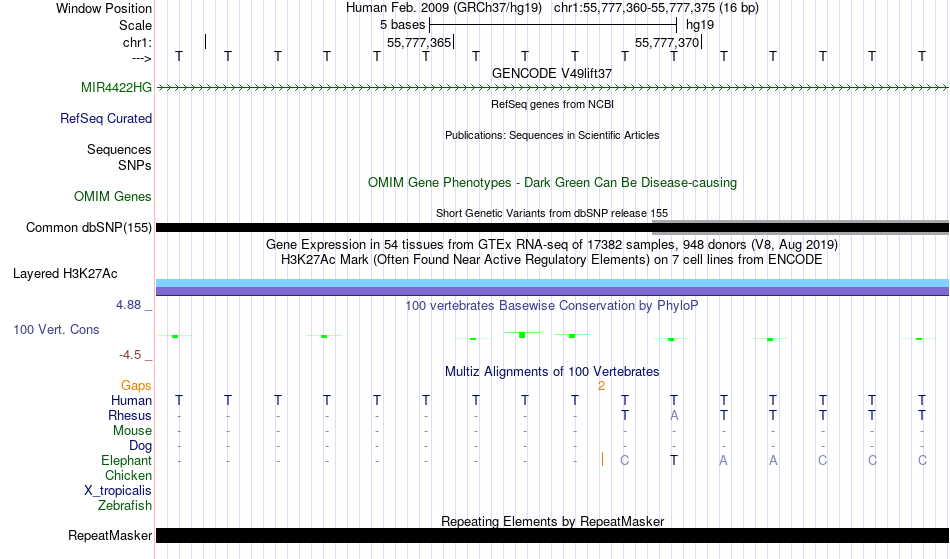Select the Elephant alignment row label

pos(126,460)
